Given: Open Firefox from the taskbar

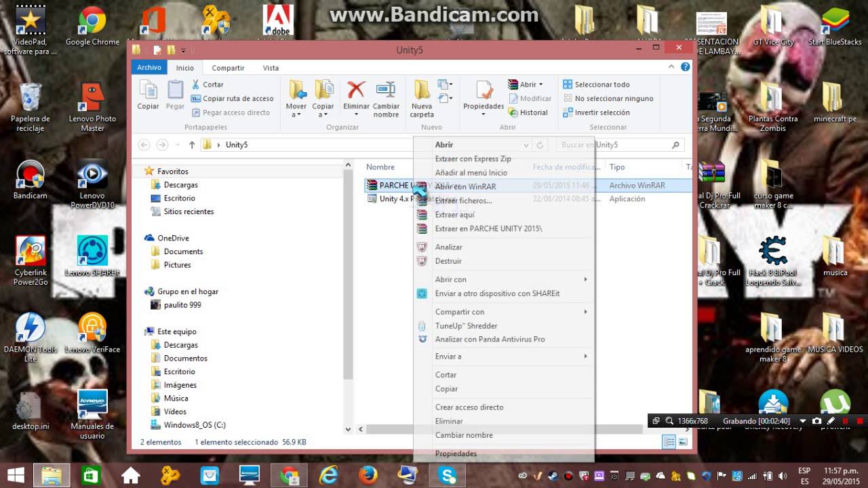Looking at the screenshot, I should point(368,475).
